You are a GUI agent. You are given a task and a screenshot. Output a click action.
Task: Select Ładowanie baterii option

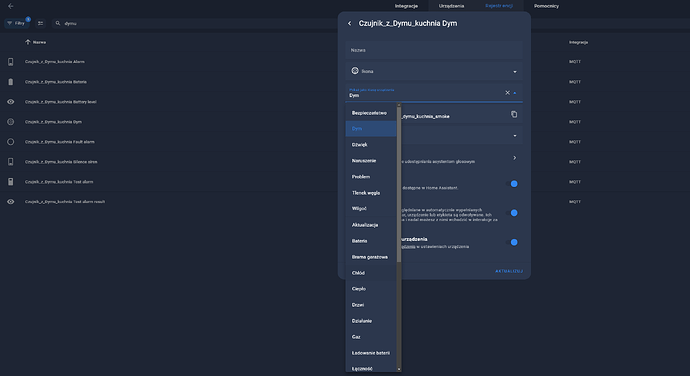371,353
